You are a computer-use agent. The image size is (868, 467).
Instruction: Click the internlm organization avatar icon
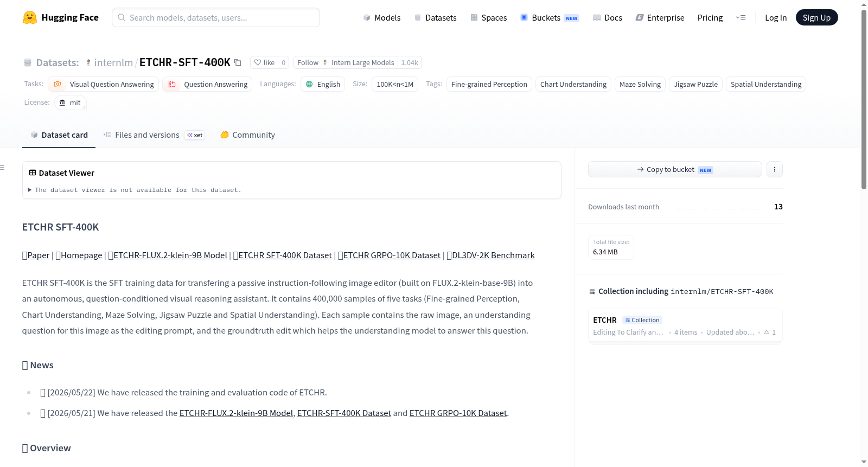coord(88,62)
